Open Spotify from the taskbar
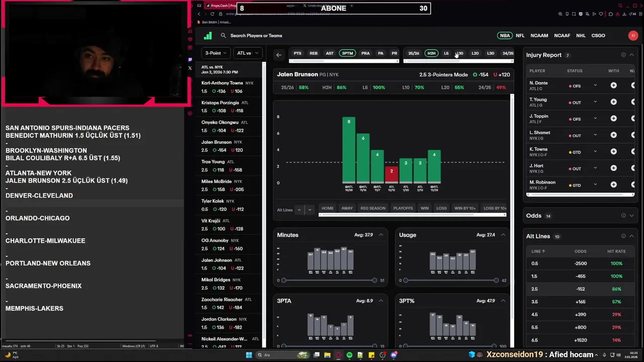The height and width of the screenshot is (362, 644). [x=349, y=355]
